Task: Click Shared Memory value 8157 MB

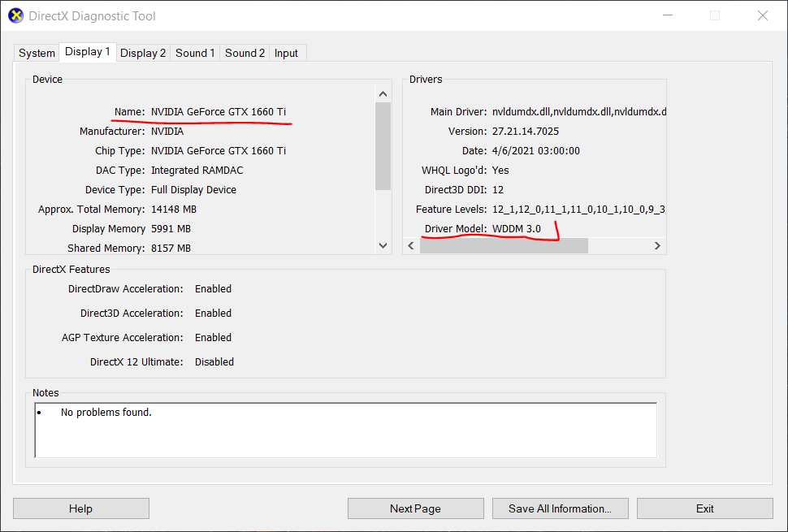Action: [171, 249]
